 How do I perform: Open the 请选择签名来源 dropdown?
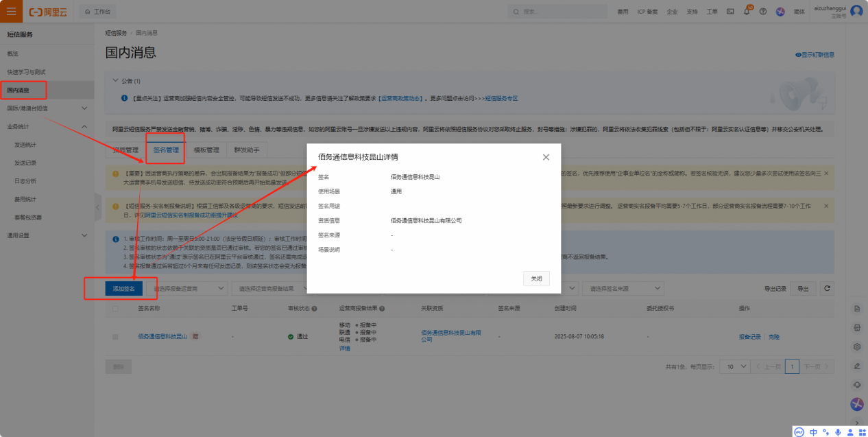tap(624, 289)
